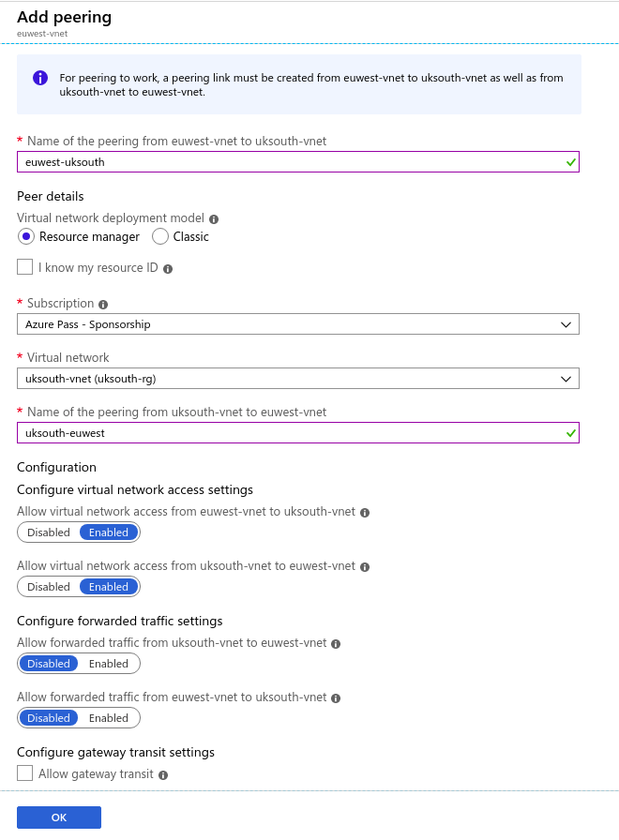Select the Resource manager radio button
Image resolution: width=619 pixels, height=840 pixels.
(x=26, y=237)
